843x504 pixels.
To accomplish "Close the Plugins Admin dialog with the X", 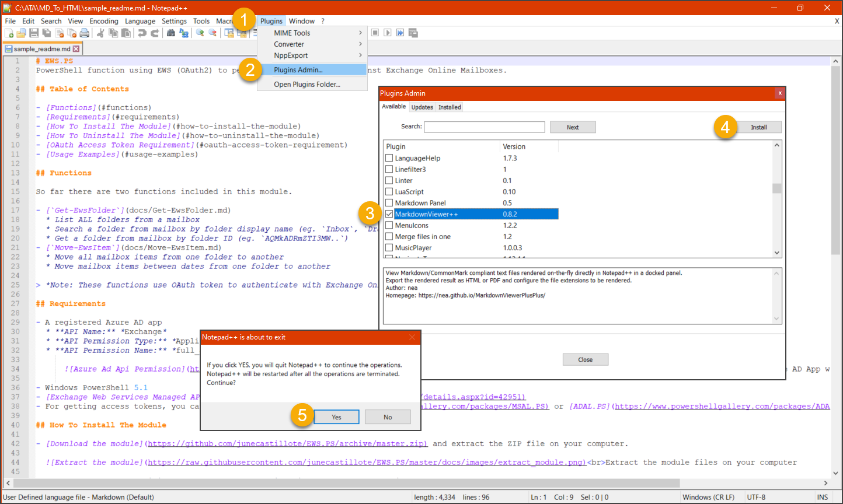I will click(780, 93).
